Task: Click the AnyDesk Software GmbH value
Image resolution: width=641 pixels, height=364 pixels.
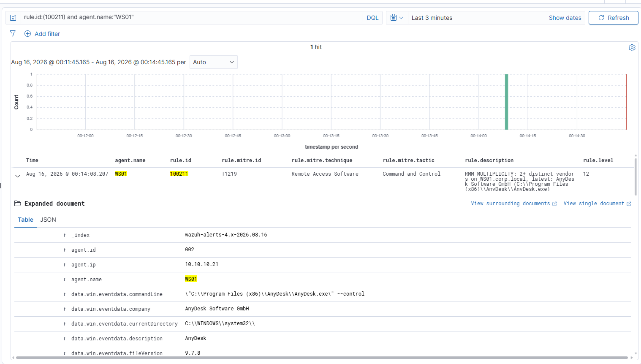Action: (217, 309)
